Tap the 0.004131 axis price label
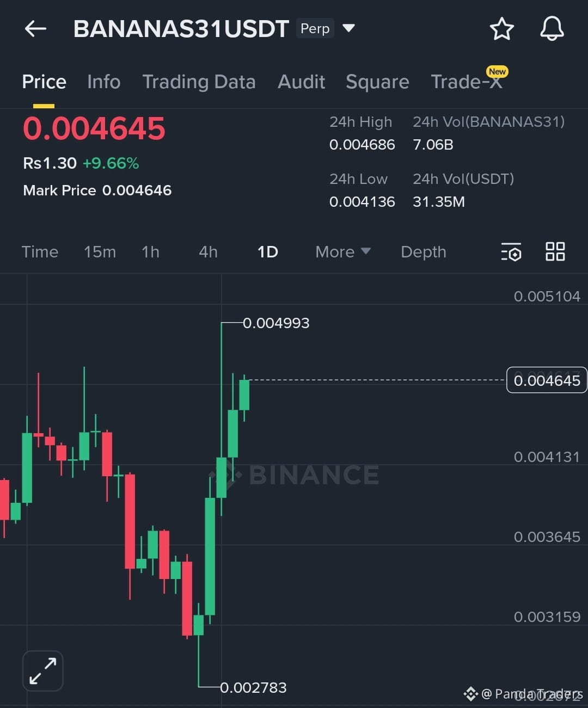588x708 pixels. 547,457
